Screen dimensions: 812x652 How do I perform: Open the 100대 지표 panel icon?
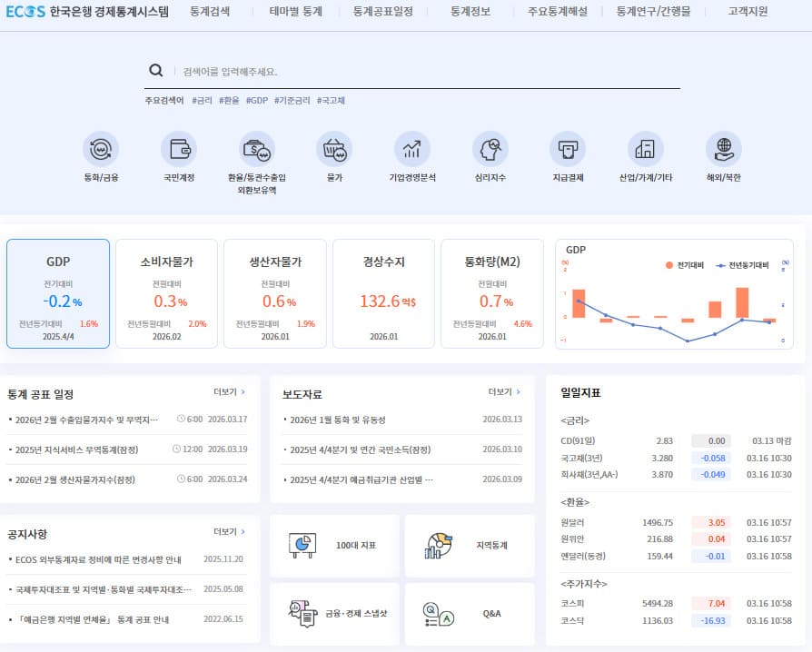302,545
